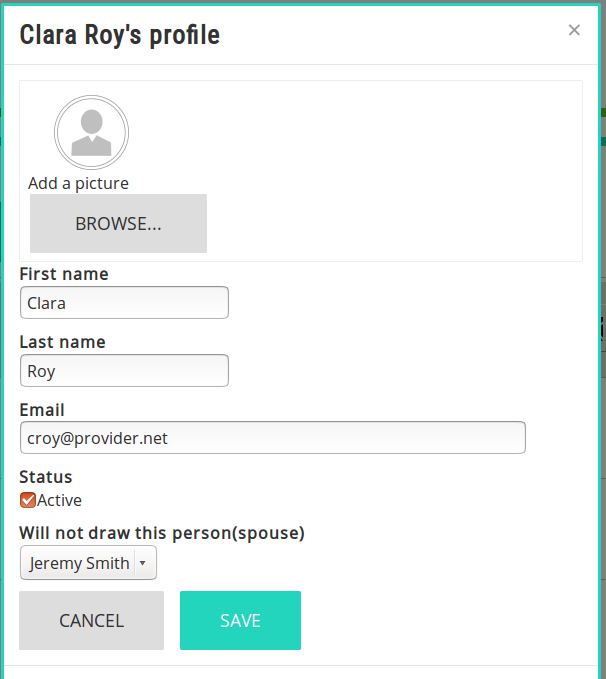Click the 'Status' label
Viewport: 606px width, 679px height.
click(46, 477)
